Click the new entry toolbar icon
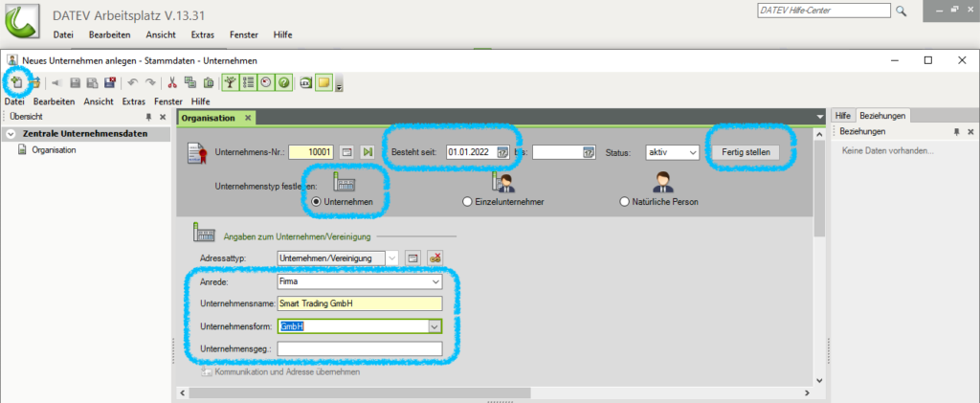Viewport: 980px width, 403px height. (x=17, y=82)
